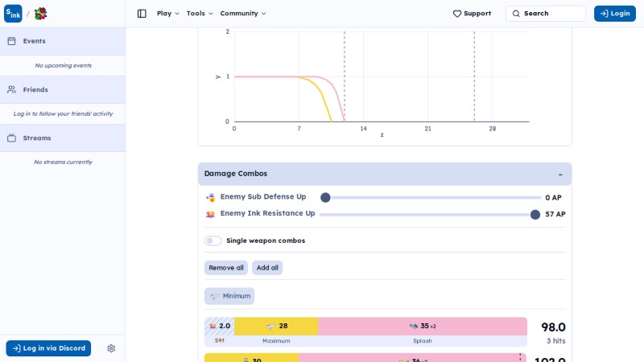Click the Add all button
Screen dimensions: 644x362
click(267, 268)
